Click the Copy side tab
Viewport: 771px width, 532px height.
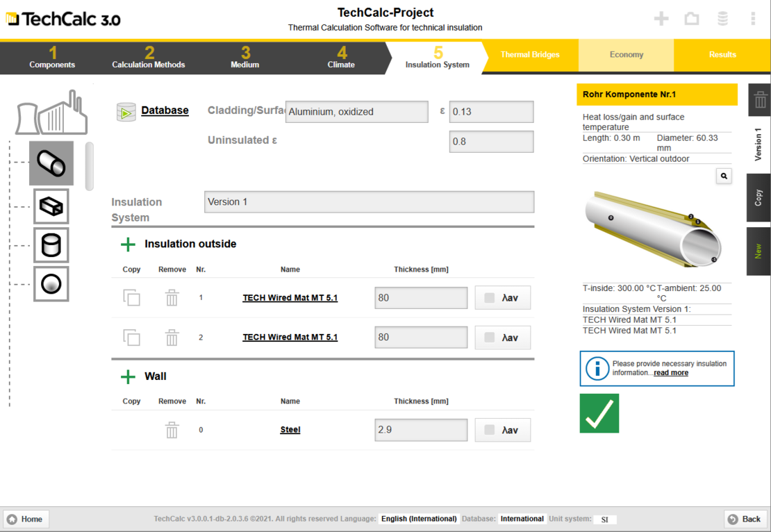pyautogui.click(x=758, y=198)
